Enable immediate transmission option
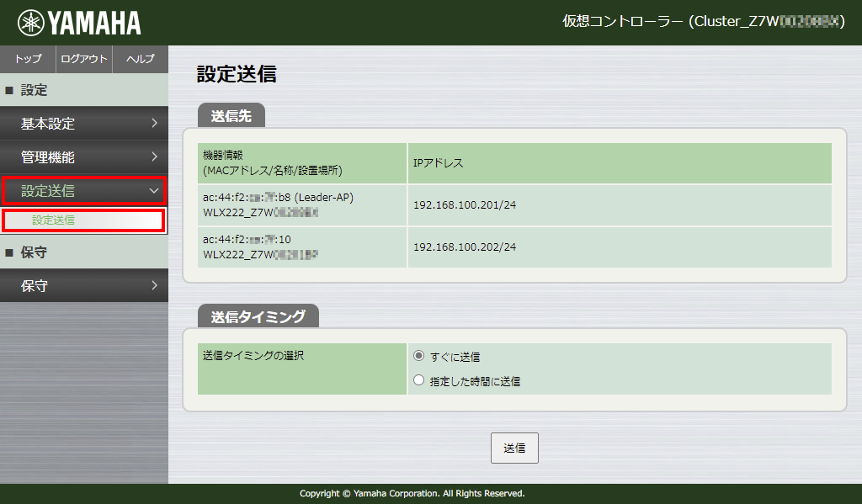Screen dimensions: 862x504 (x=418, y=356)
